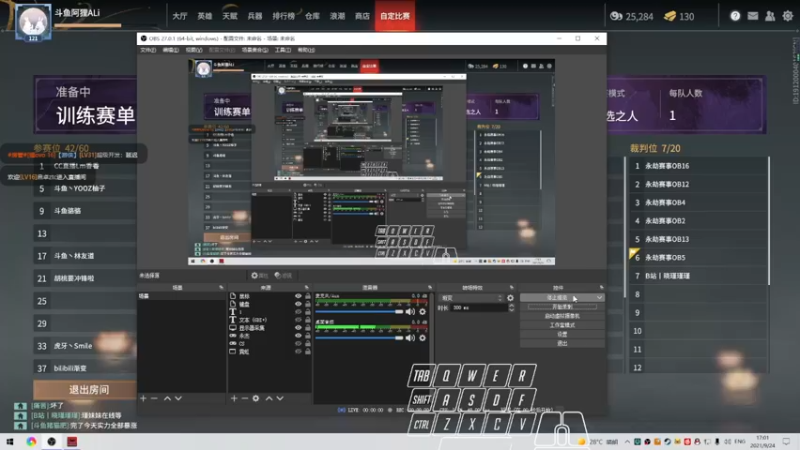Toggle visibility of the 显示器采集 source
Screen dimensions: 800x450
[x=298, y=328]
